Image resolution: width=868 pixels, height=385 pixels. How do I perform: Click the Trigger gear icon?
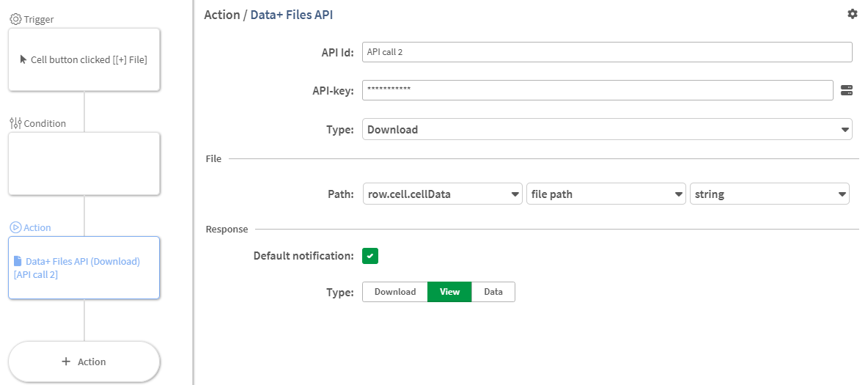[x=15, y=20]
